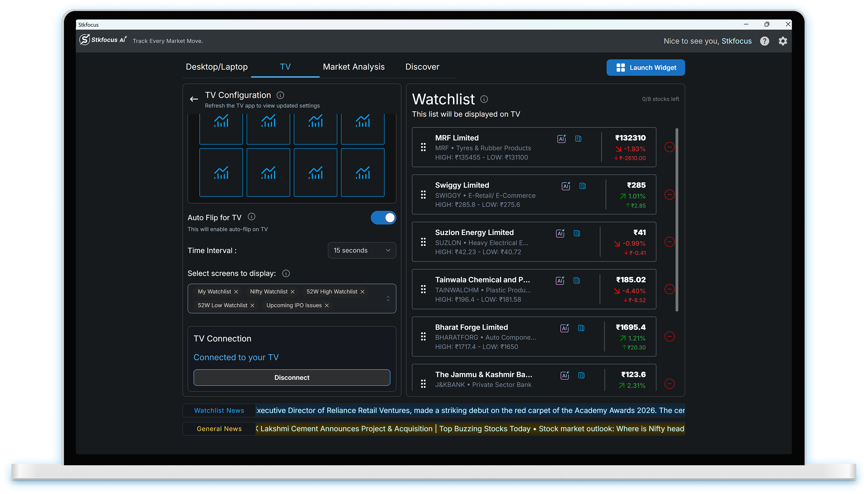Viewport: 868px width, 494px height.
Task: Remove the Upcoming IPO Issues tag
Action: [327, 306]
